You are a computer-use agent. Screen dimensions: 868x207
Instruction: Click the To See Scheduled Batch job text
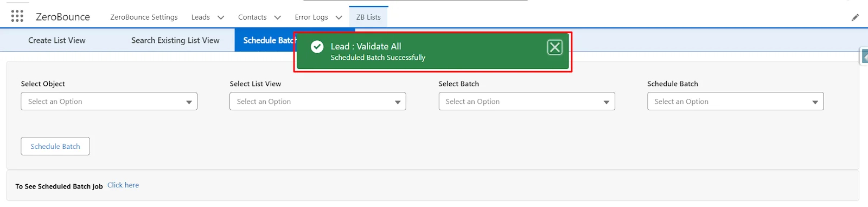point(59,186)
